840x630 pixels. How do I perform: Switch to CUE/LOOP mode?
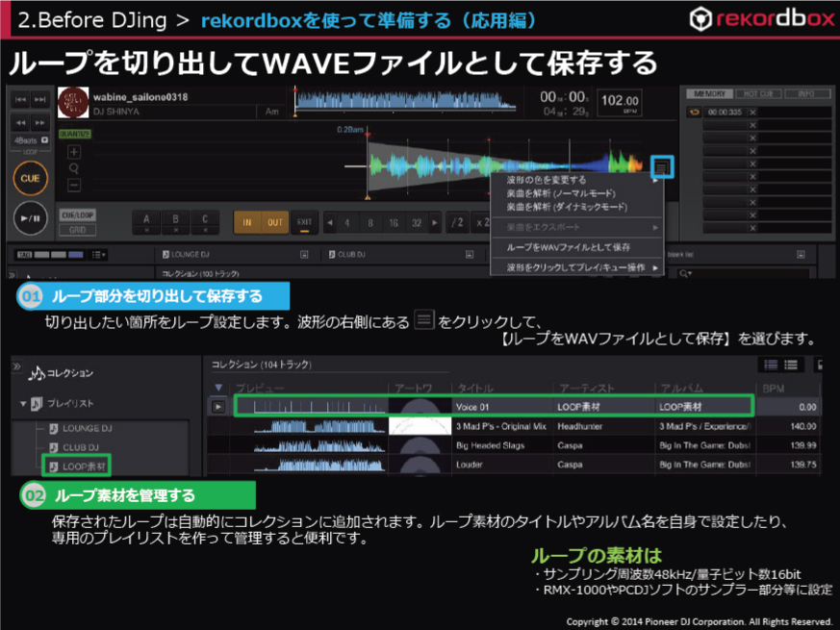(78, 215)
